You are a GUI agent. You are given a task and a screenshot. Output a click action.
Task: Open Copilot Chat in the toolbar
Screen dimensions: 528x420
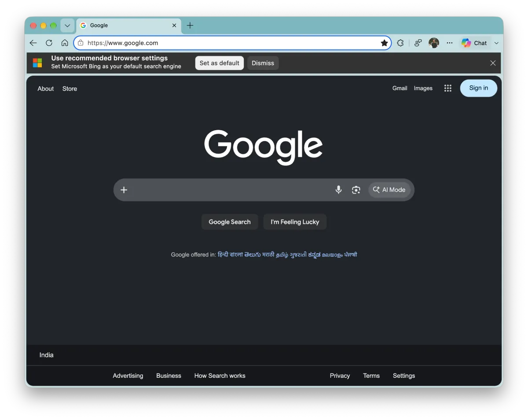point(474,43)
